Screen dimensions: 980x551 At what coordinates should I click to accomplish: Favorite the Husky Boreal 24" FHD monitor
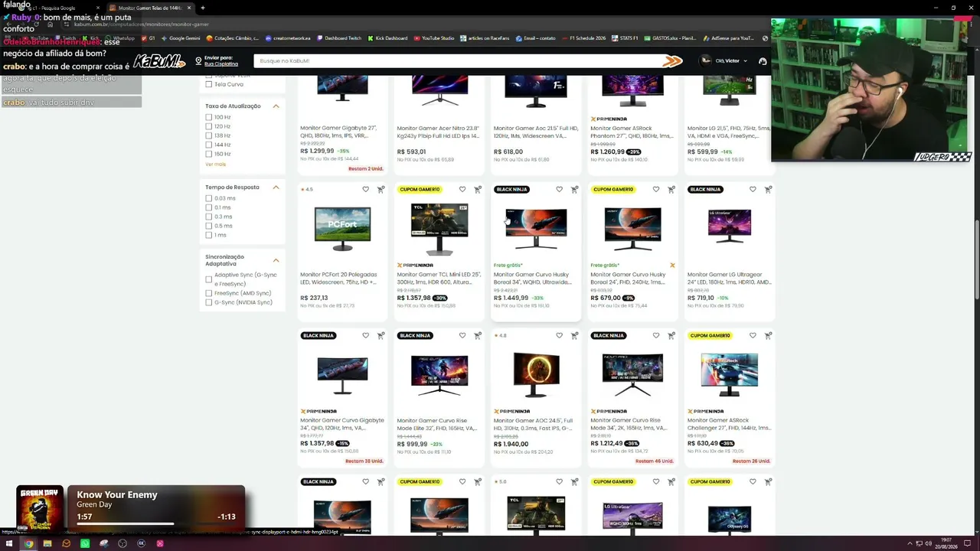[x=656, y=189]
